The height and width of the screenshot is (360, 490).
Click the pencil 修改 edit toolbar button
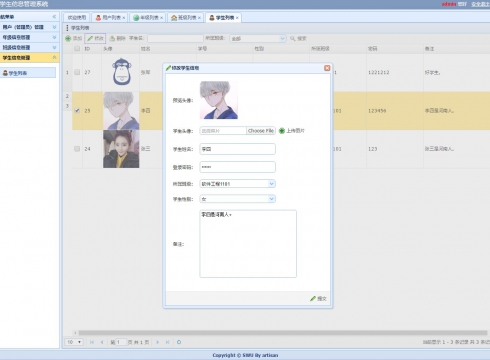pyautogui.click(x=95, y=39)
